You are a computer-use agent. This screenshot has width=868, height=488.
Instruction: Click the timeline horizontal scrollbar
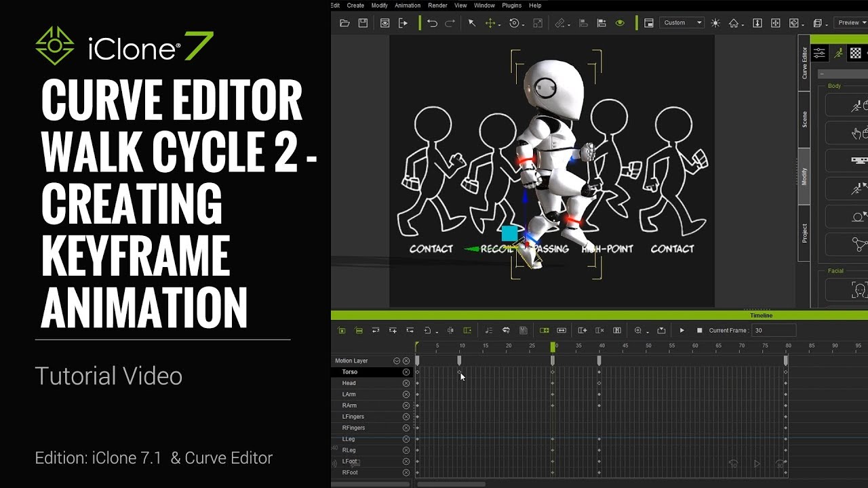click(x=452, y=485)
